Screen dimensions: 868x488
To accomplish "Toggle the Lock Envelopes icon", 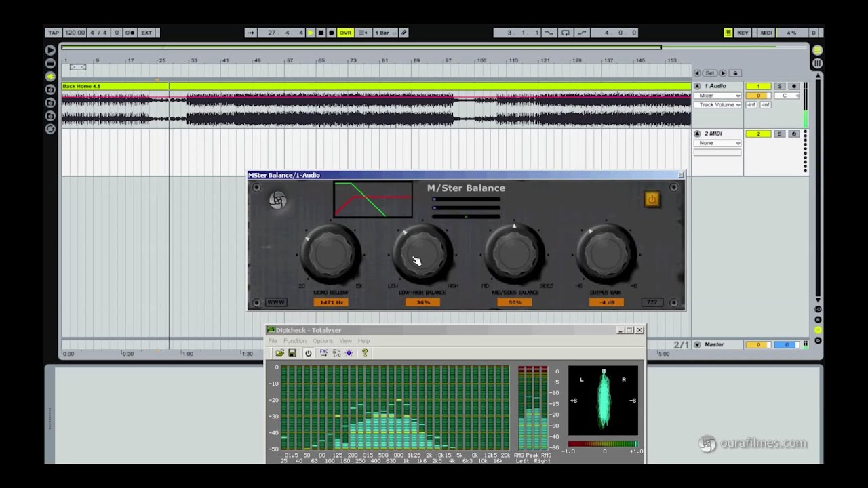I will pyautogui.click(x=735, y=73).
